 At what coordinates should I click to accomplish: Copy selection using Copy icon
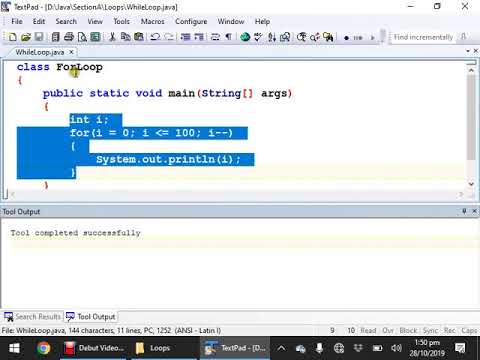pos(125,37)
